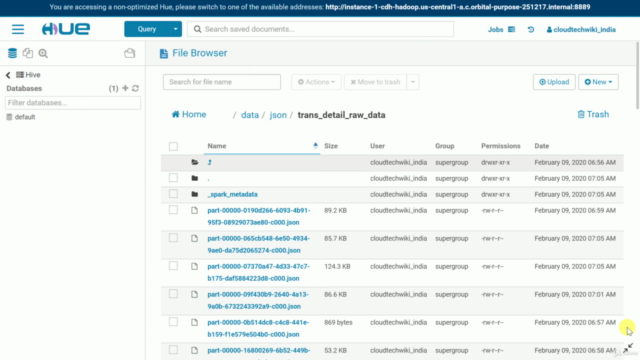The image size is (640, 360).
Task: Click the Query button
Action: point(147,29)
